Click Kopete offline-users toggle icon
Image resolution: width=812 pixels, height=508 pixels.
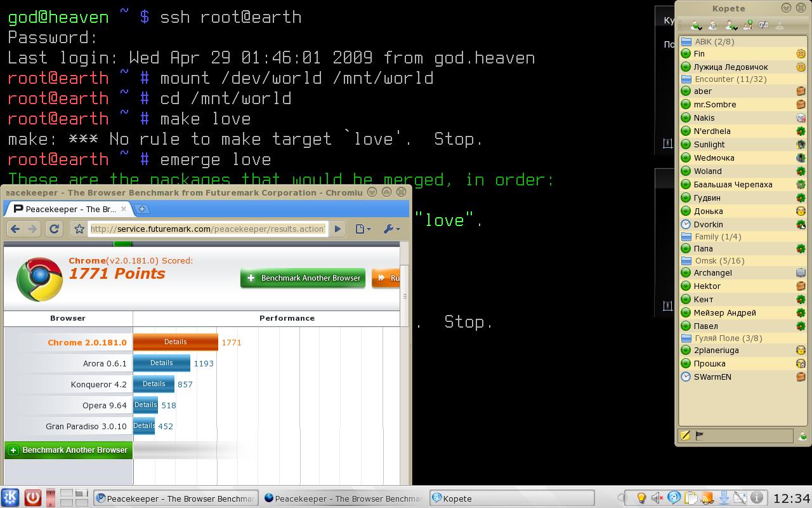713,25
